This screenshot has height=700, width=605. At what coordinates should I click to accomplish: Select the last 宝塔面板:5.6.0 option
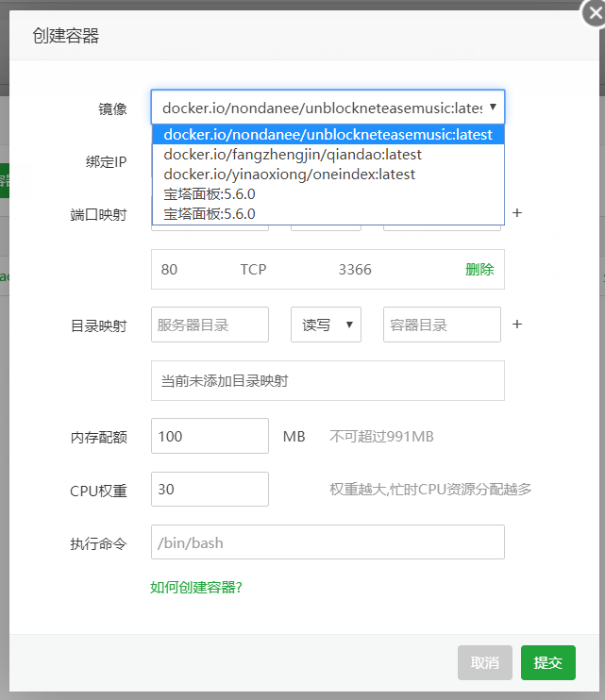(x=328, y=213)
